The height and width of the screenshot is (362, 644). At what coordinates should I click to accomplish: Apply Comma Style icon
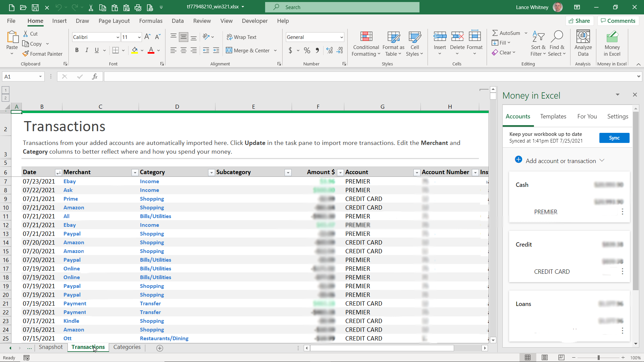click(317, 50)
